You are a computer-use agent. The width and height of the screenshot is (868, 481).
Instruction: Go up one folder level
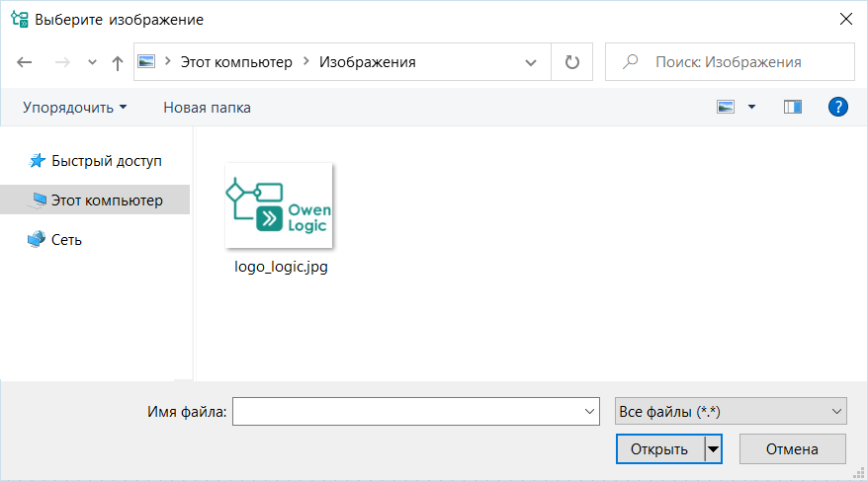[118, 62]
